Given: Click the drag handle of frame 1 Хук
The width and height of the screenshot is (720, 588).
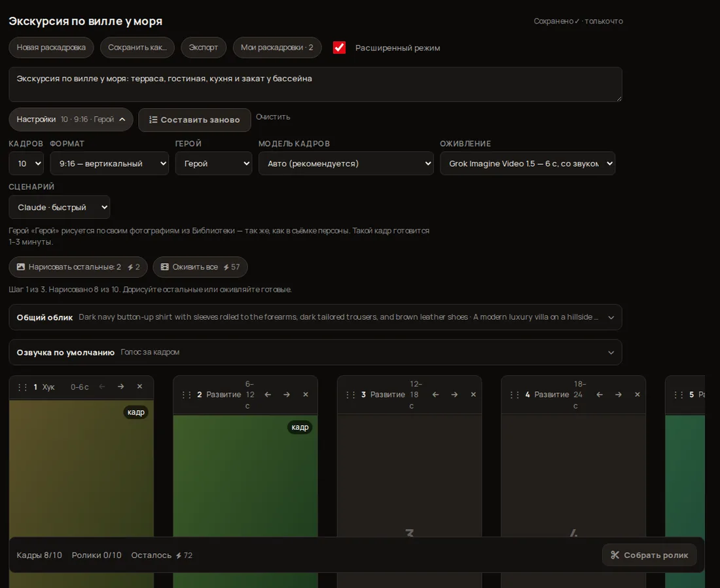Looking at the screenshot, I should click(22, 387).
